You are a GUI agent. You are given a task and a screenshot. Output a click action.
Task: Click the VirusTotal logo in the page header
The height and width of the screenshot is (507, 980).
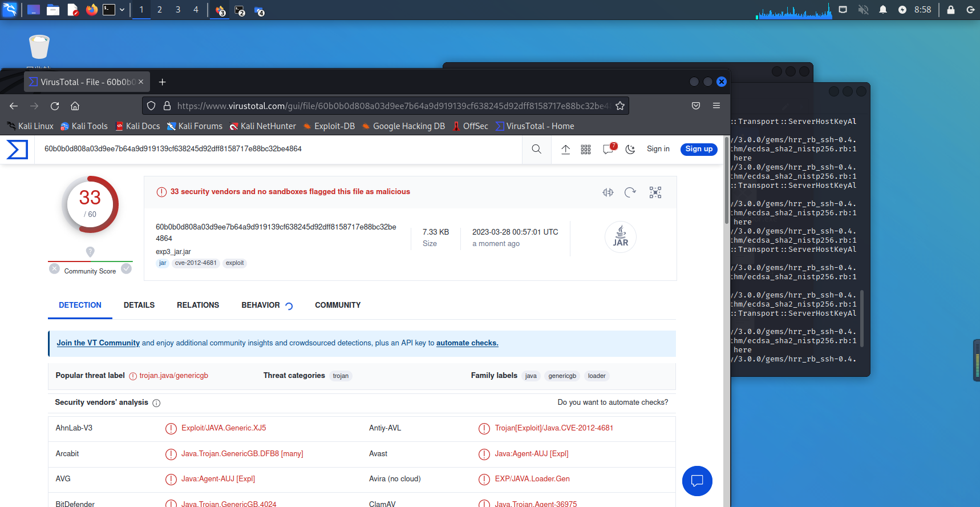pos(17,150)
